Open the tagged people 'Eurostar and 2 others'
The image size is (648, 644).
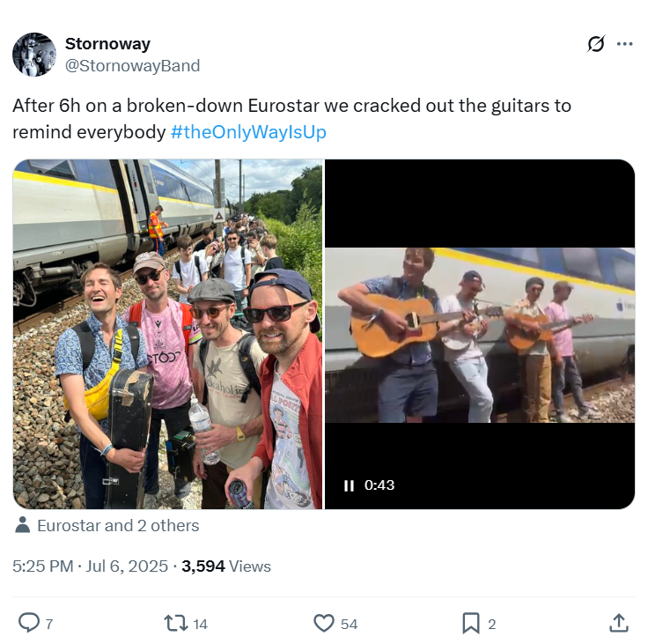[118, 526]
